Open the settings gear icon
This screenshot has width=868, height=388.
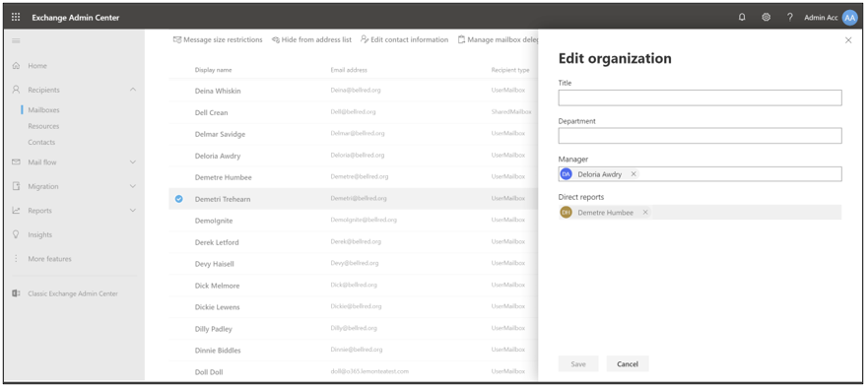pyautogui.click(x=767, y=17)
